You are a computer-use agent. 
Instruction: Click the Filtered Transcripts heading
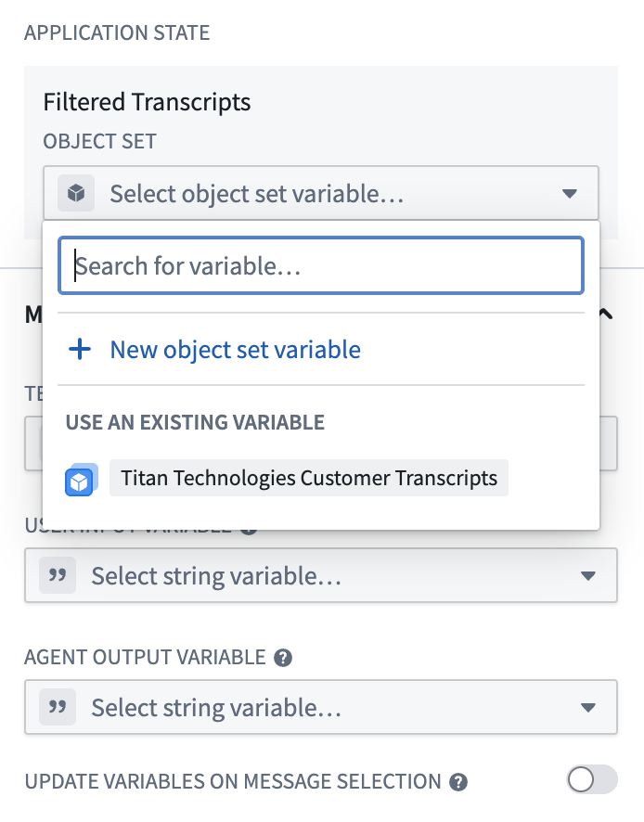[x=147, y=102]
